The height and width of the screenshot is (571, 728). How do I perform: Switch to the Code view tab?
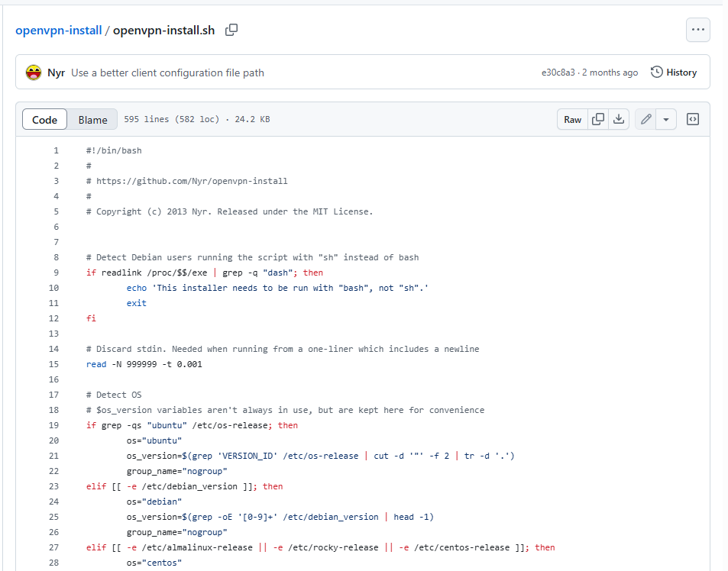click(x=44, y=120)
